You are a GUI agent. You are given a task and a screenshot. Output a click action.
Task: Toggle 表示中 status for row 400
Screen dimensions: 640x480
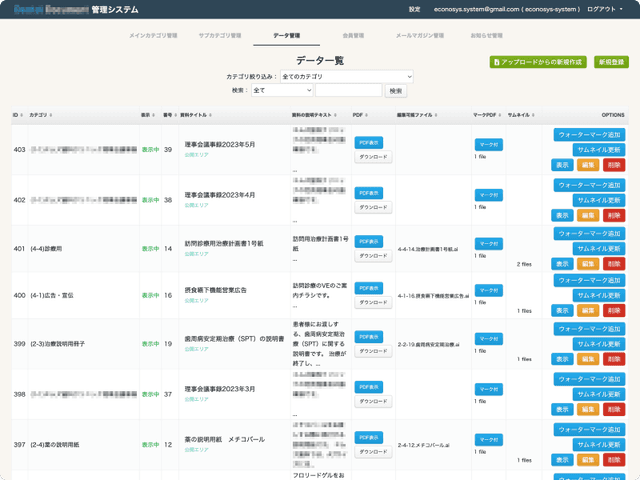pos(150,296)
